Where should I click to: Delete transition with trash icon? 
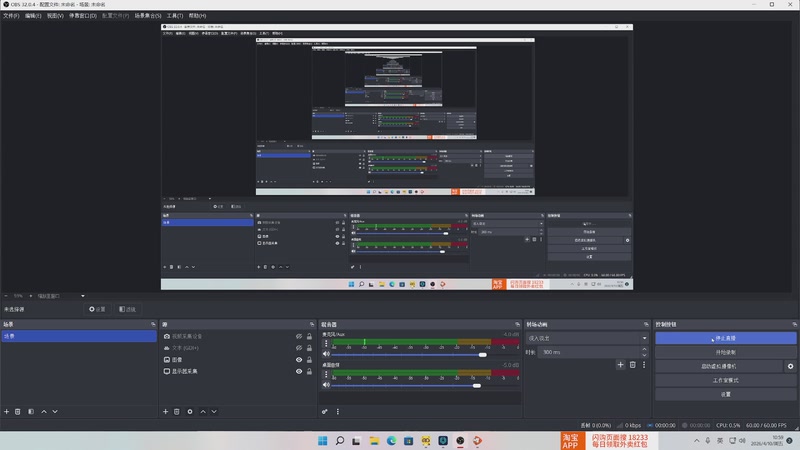[x=633, y=365]
